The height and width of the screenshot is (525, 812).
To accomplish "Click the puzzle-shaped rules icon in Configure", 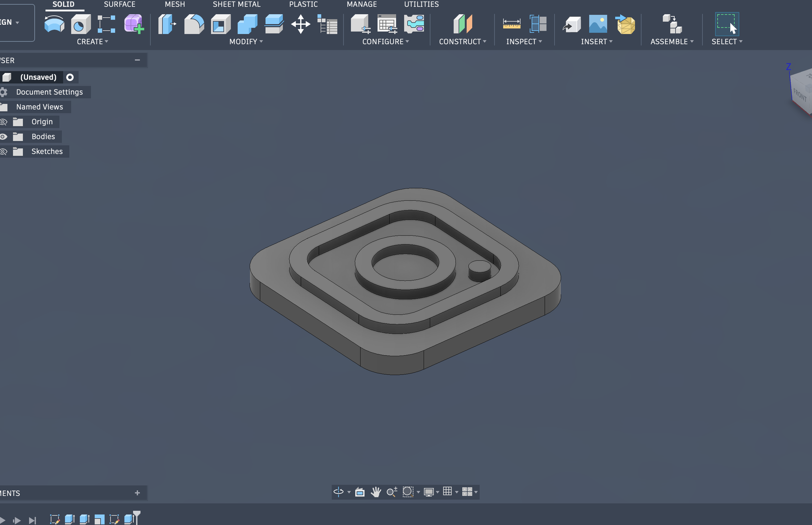I will [x=414, y=24].
